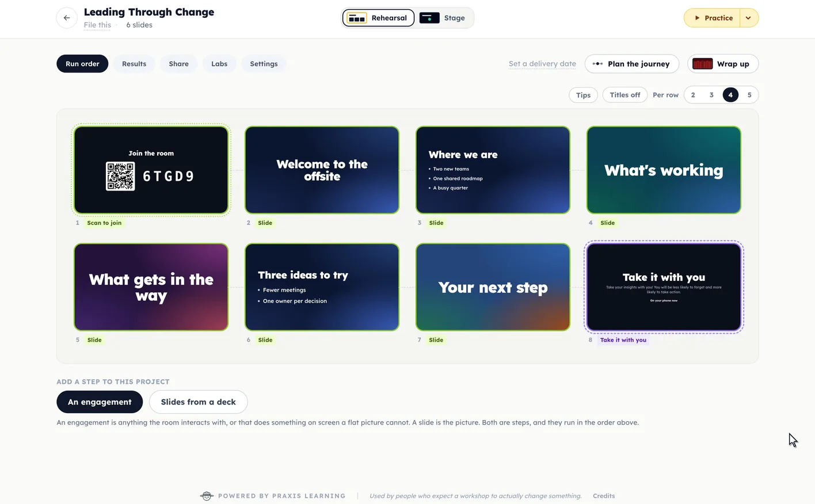The height and width of the screenshot is (504, 815).
Task: Select What gets in the way slide
Action: (151, 287)
